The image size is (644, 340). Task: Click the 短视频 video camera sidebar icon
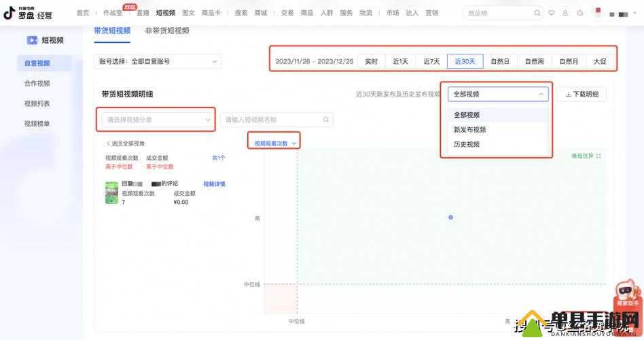click(32, 40)
